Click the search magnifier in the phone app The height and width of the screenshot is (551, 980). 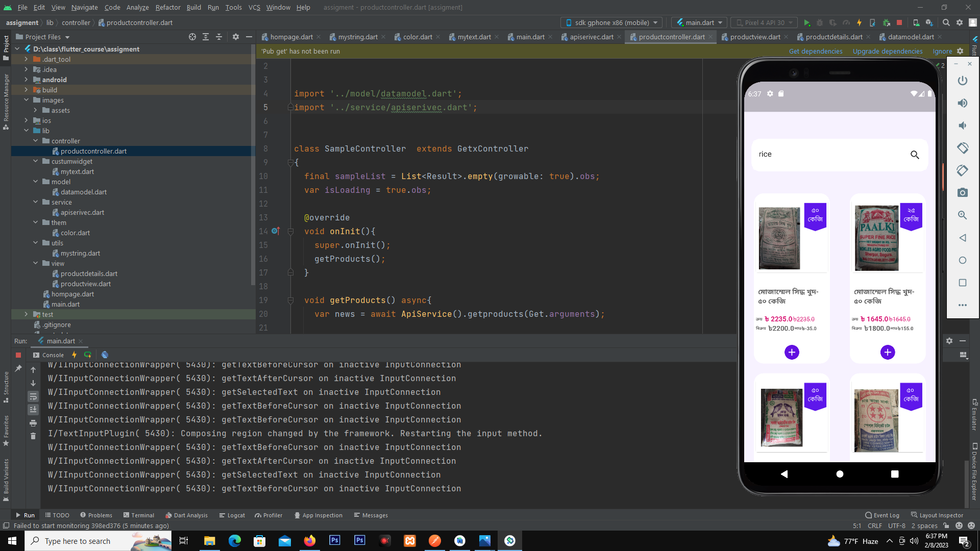click(915, 155)
